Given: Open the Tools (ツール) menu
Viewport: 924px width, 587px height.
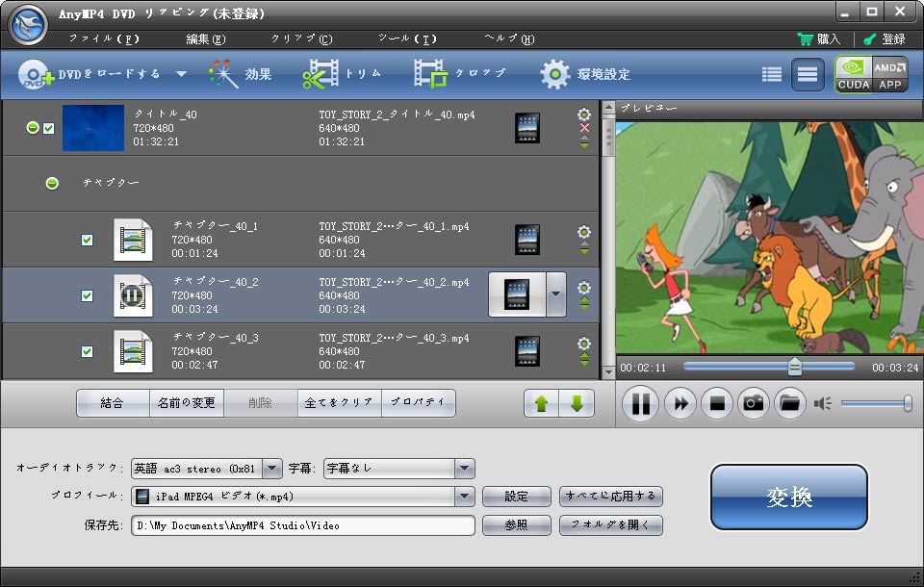Looking at the screenshot, I should 407,38.
